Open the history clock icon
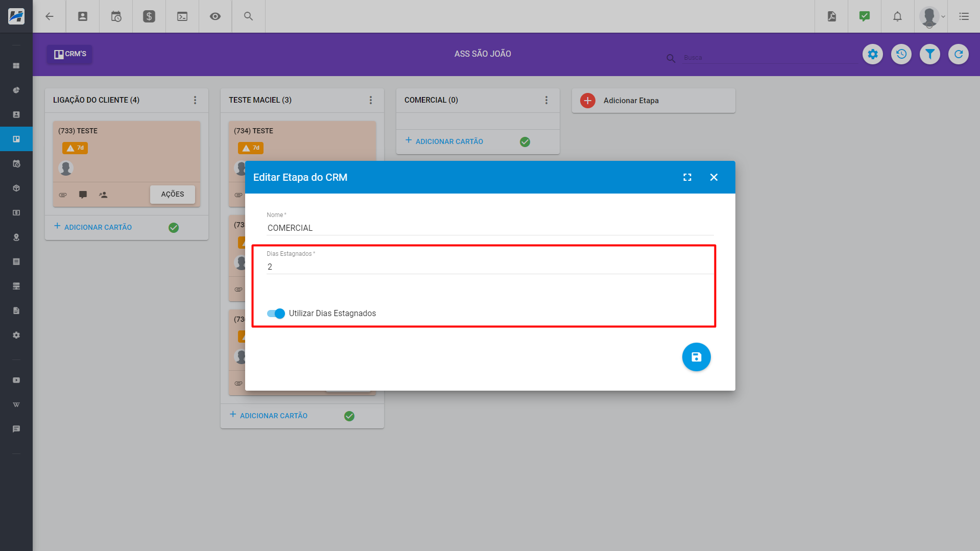980x551 pixels. coord(901,54)
